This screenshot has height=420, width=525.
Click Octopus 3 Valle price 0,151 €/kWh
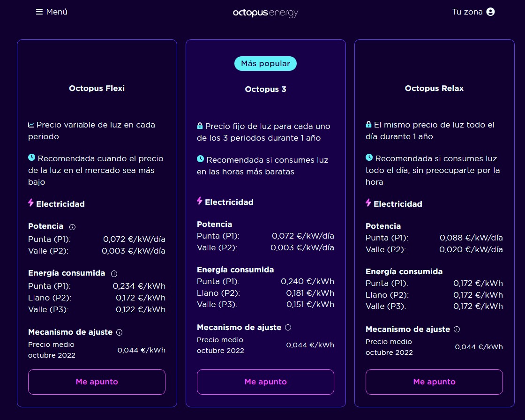coord(310,304)
